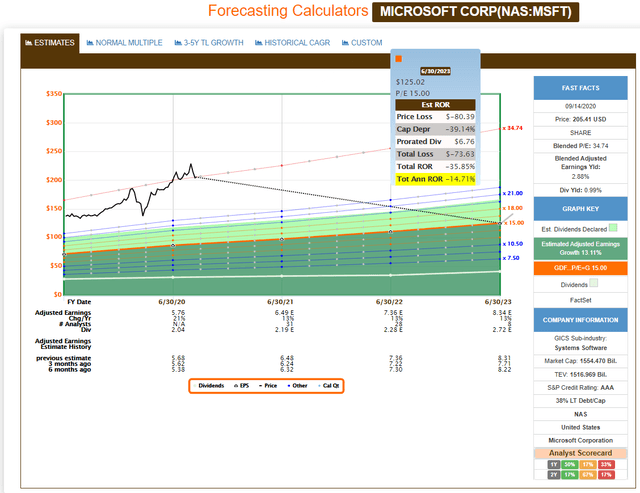The image size is (640, 493).
Task: Toggle the EPS series in chart legend
Action: click(244, 385)
